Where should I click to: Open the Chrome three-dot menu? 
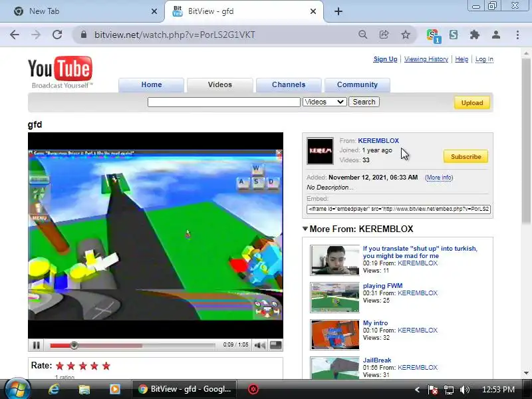point(517,35)
